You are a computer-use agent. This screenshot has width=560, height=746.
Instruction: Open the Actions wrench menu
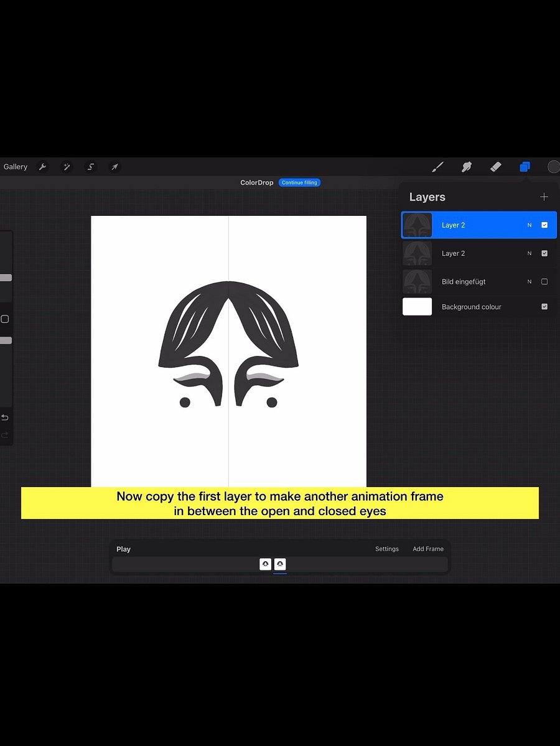pos(42,167)
